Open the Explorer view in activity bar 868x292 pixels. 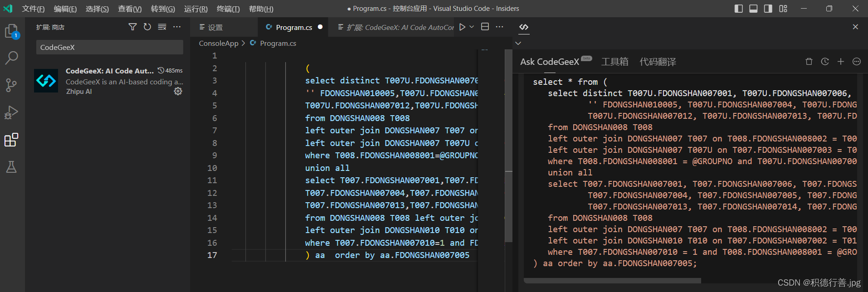11,31
